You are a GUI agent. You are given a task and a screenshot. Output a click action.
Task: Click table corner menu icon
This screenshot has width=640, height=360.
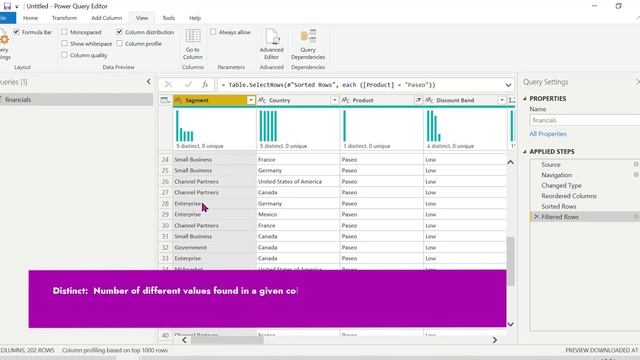[165, 100]
